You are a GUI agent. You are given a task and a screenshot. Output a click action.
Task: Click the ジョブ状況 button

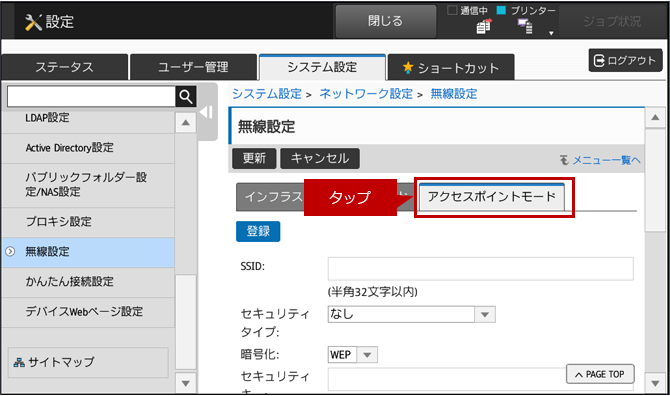(x=612, y=21)
